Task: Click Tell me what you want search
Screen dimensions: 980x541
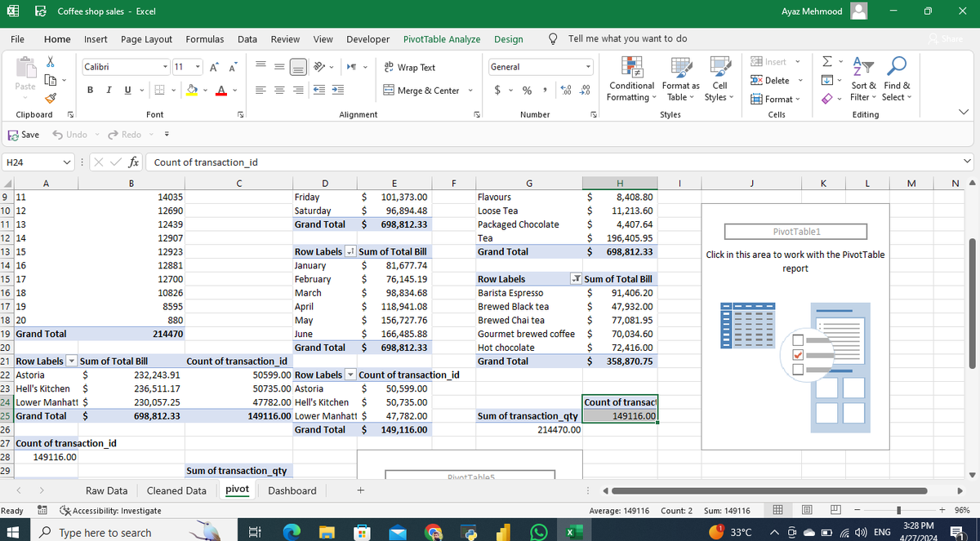Action: [627, 38]
